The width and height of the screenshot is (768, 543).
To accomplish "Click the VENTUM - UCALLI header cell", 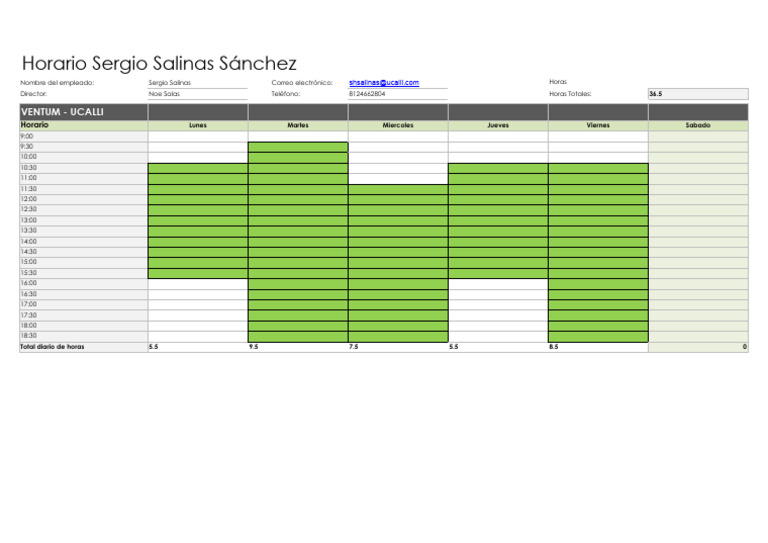I will (84, 112).
